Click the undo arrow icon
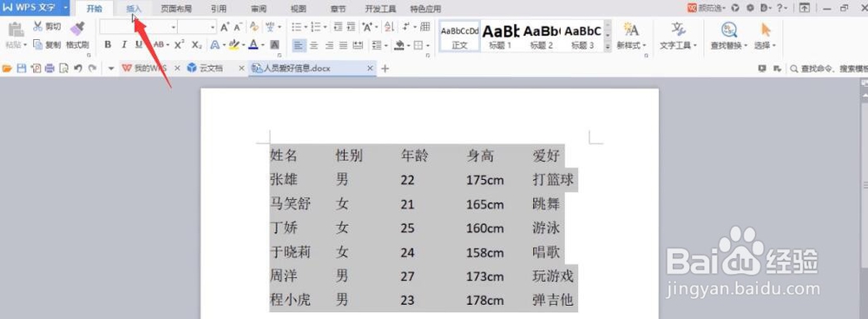This screenshot has width=868, height=319. 78,69
